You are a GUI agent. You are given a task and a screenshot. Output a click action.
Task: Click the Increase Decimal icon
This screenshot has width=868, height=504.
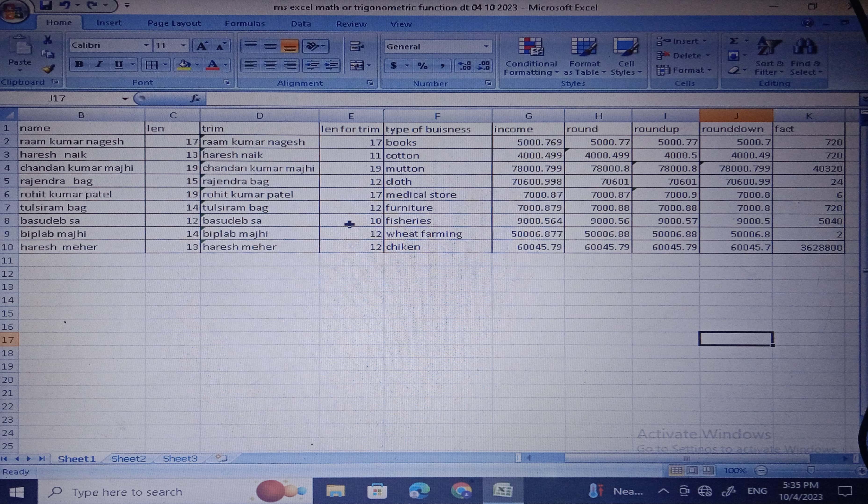click(x=465, y=65)
